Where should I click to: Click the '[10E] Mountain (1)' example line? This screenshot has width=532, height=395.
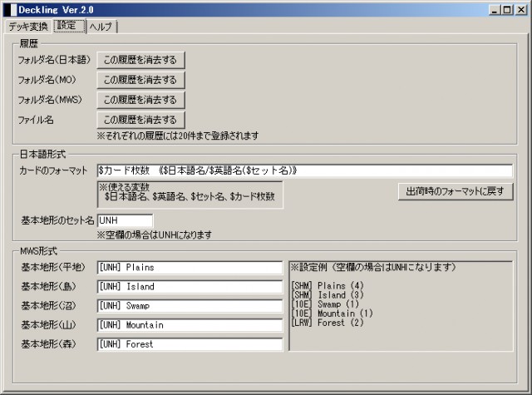[x=332, y=314]
